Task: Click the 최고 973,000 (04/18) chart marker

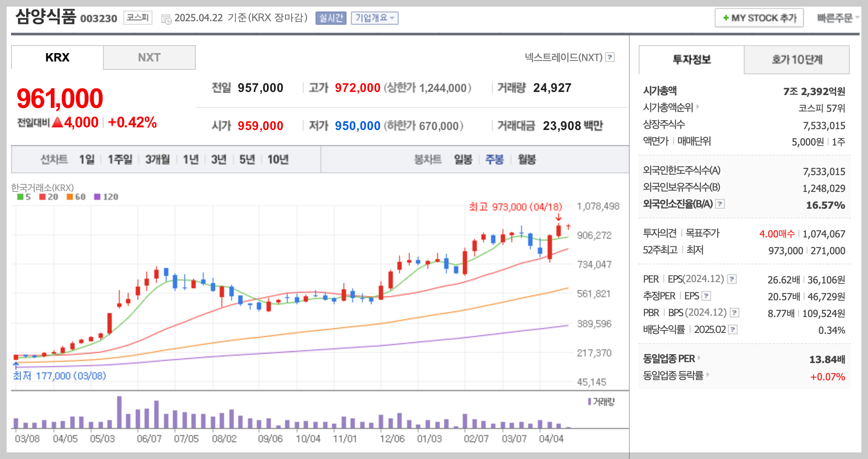Action: point(515,207)
